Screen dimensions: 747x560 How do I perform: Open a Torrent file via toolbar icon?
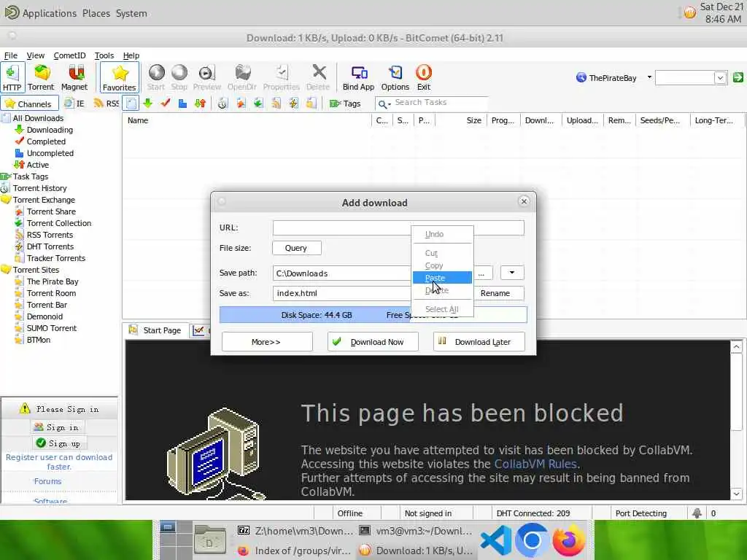(41, 77)
